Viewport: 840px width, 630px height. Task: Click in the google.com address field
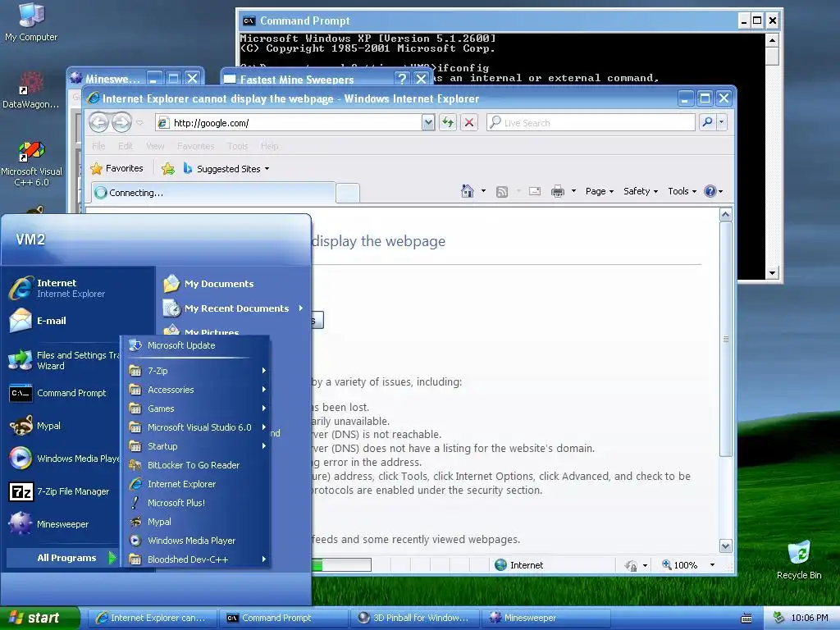point(296,123)
